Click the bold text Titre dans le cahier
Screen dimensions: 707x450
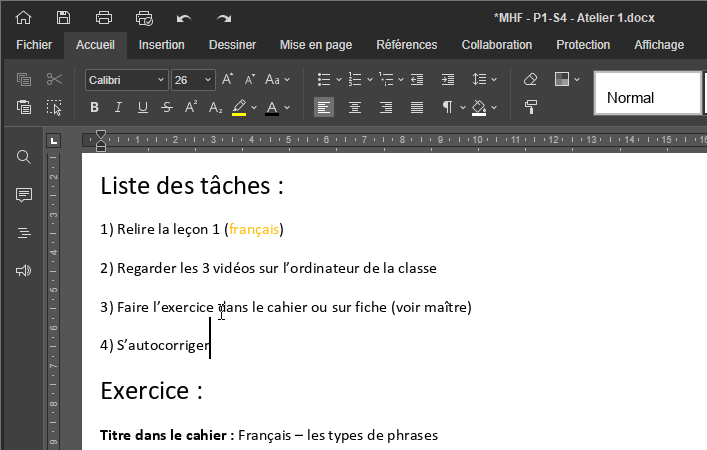167,435
